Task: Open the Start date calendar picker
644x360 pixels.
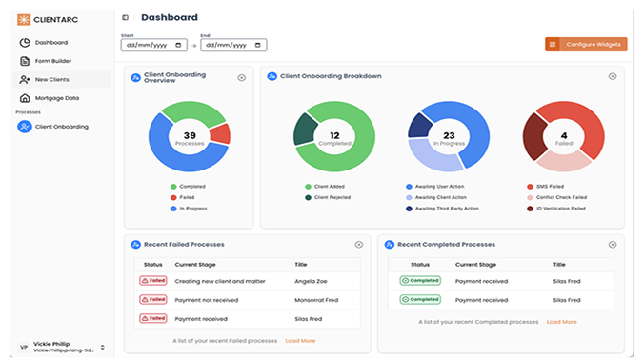Action: (x=178, y=45)
